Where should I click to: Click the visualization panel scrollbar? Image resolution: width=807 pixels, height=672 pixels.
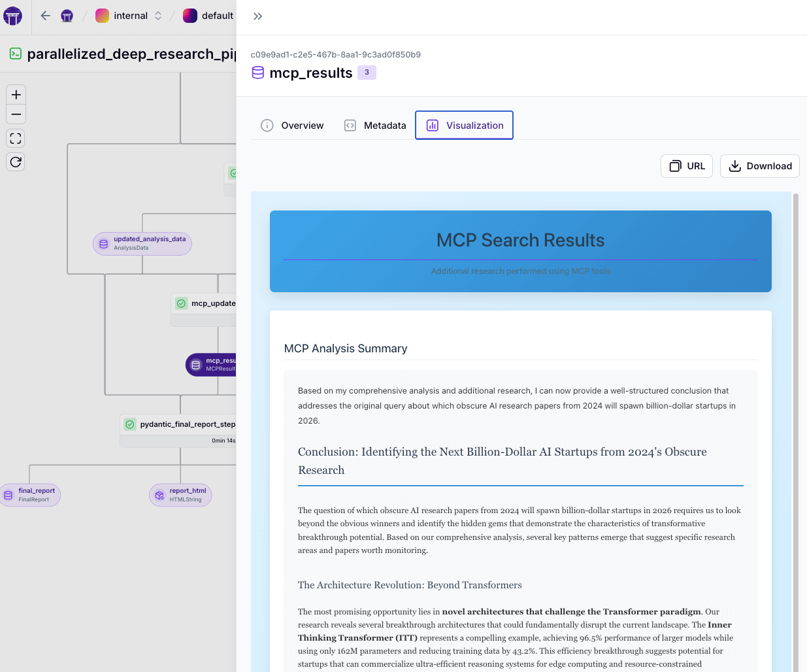coord(795,392)
